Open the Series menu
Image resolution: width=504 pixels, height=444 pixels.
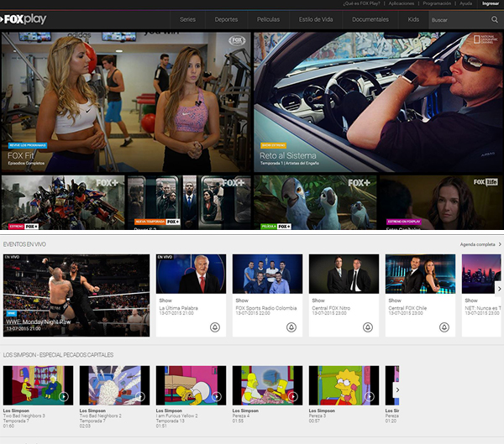pos(187,19)
